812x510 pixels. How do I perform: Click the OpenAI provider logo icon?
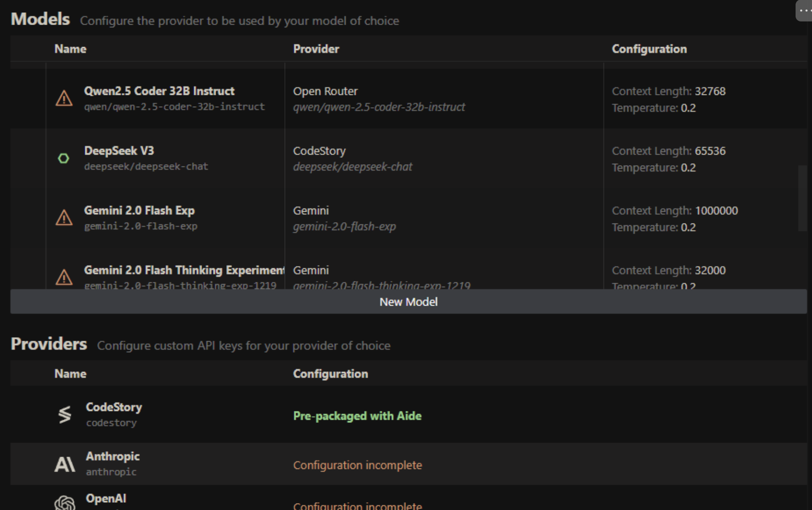(x=65, y=503)
